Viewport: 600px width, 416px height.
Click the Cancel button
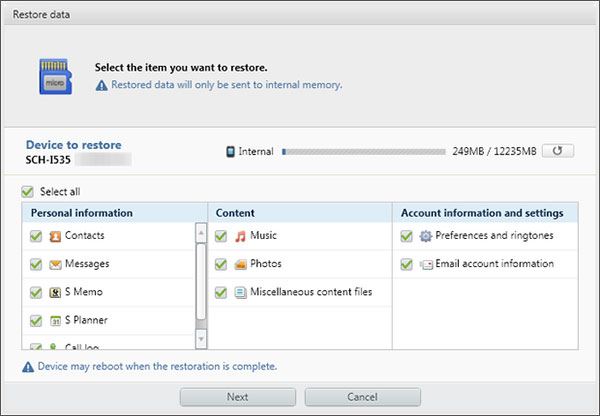(x=362, y=397)
